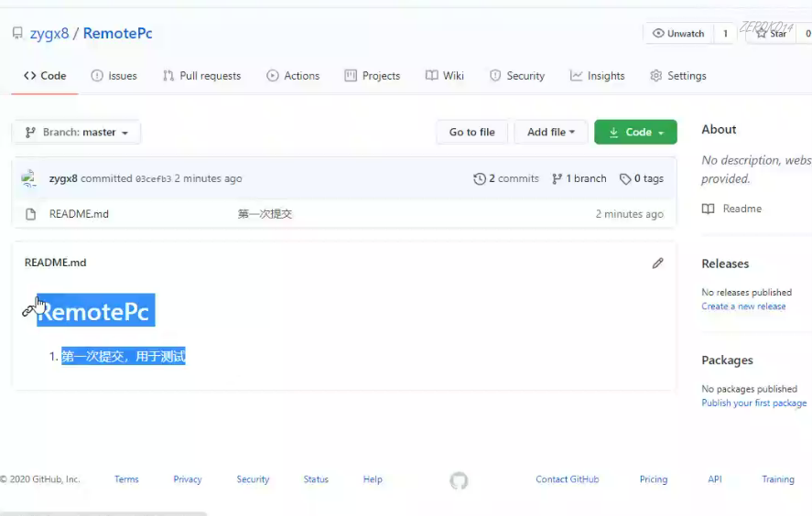This screenshot has width=812, height=516.
Task: Open commit hash 03cefb3
Action: tap(153, 179)
